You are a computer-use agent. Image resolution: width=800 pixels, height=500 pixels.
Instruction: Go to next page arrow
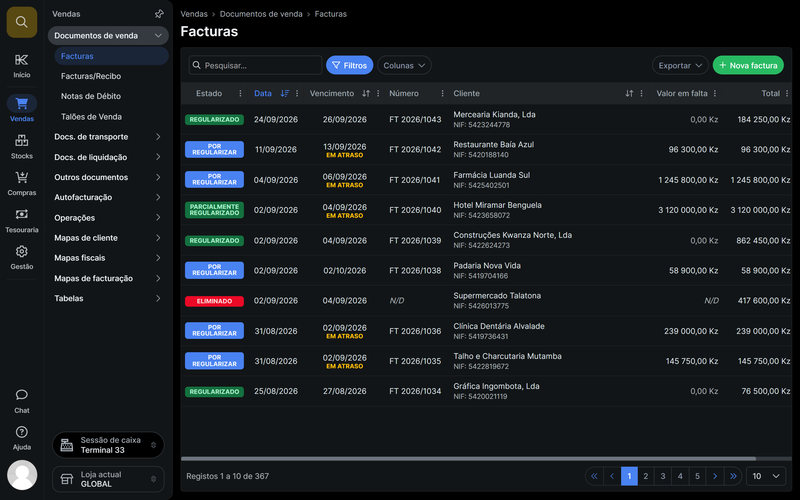click(x=715, y=476)
